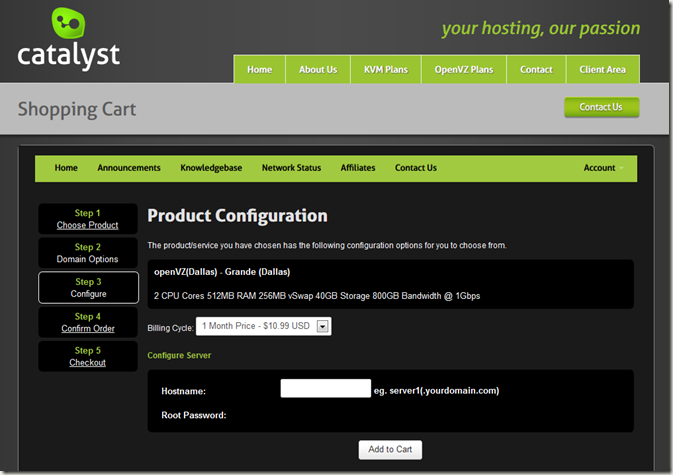This screenshot has width=673, height=475.
Task: Click the '2 CPU Cores 512MB RAM' specs line
Action: click(317, 296)
